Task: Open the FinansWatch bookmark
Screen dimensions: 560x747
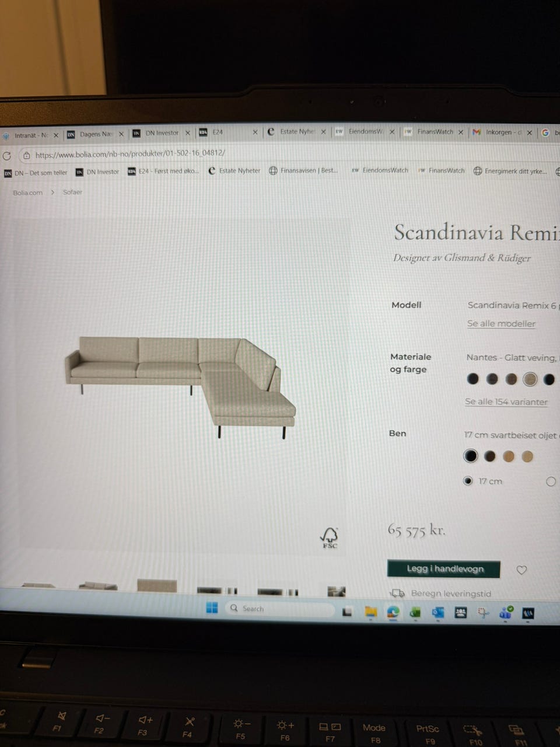Action: coord(442,171)
